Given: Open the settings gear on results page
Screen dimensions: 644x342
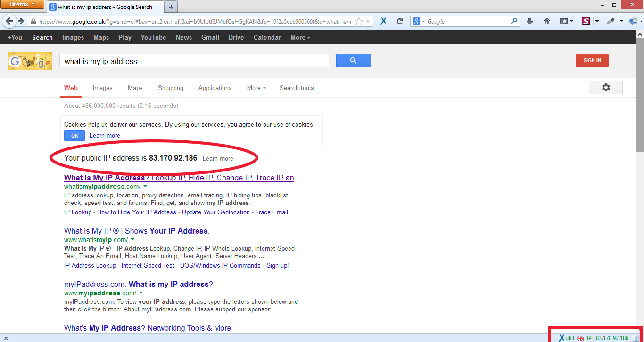Looking at the screenshot, I should click(x=606, y=87).
